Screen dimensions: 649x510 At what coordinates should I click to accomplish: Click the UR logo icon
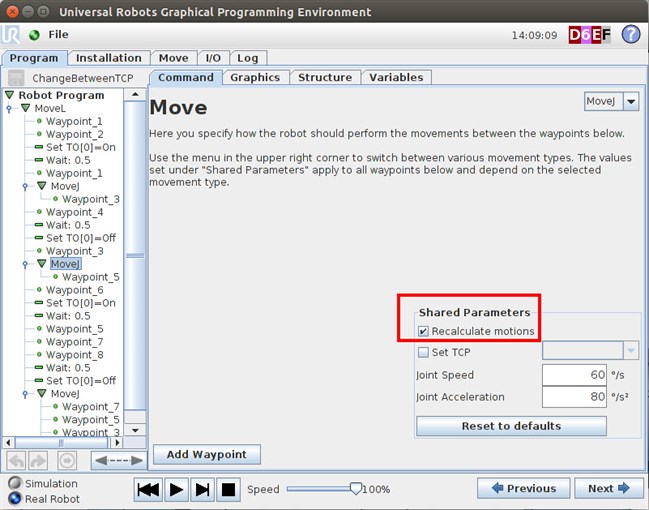(x=10, y=35)
